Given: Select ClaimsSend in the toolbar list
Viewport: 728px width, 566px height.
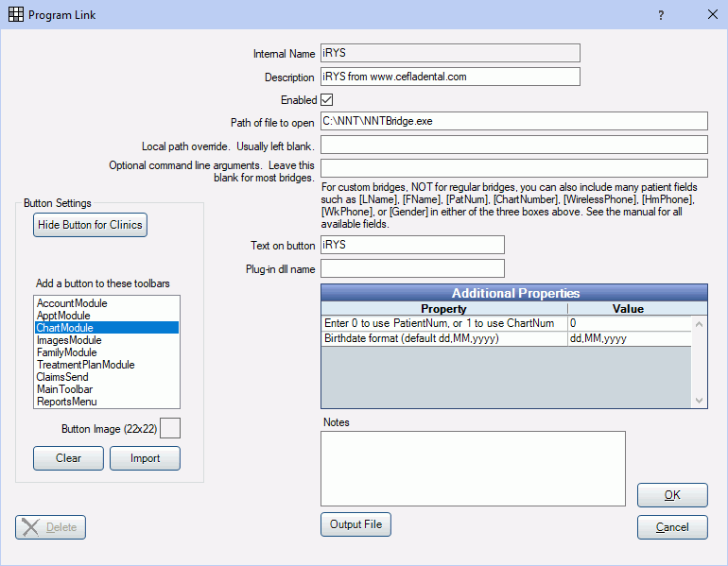Looking at the screenshot, I should click(107, 377).
